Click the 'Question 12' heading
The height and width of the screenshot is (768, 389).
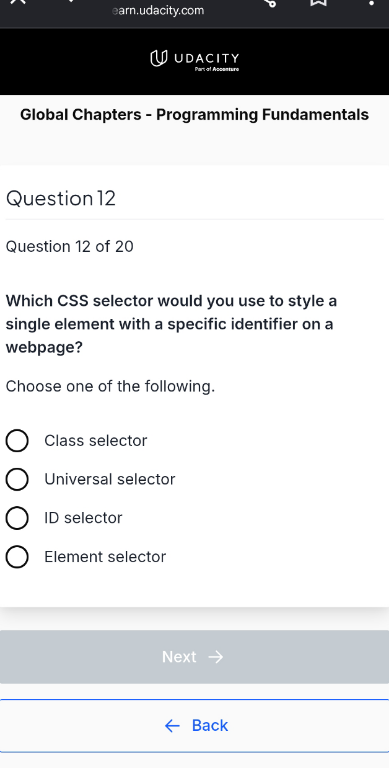pyautogui.click(x=61, y=198)
